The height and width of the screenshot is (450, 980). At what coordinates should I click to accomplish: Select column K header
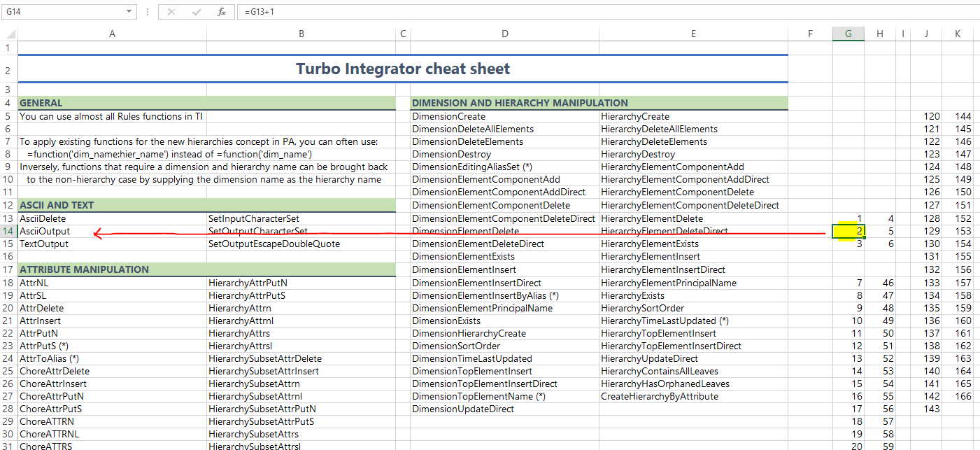(x=958, y=34)
